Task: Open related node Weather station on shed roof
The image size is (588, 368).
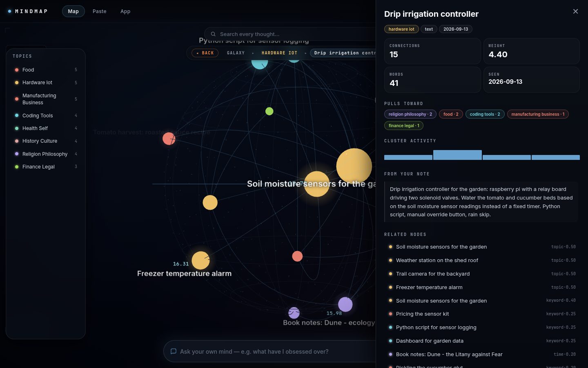Action: pyautogui.click(x=482, y=260)
